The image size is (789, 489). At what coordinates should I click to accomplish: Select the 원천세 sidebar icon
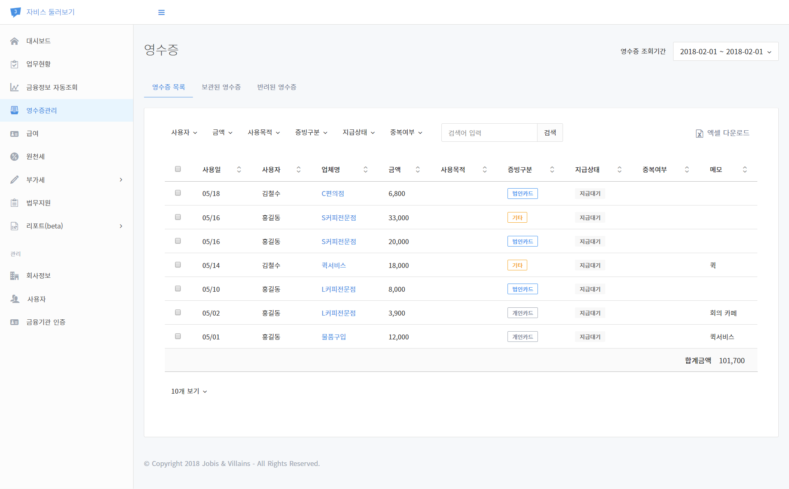click(x=14, y=157)
